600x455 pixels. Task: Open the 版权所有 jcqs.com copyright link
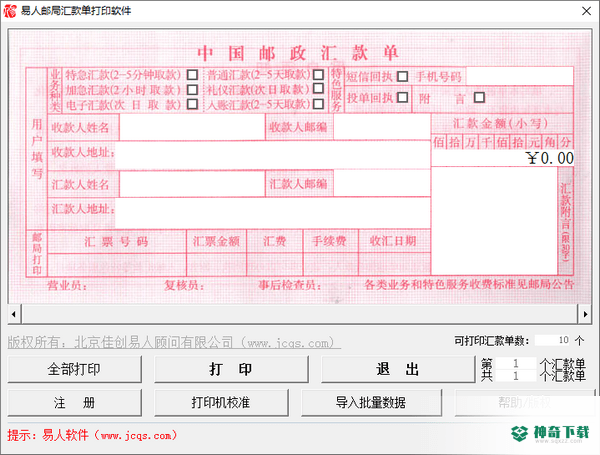click(174, 342)
